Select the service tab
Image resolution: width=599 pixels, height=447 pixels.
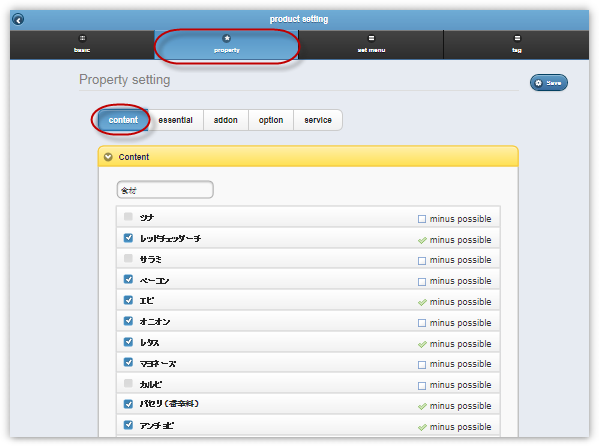point(318,120)
